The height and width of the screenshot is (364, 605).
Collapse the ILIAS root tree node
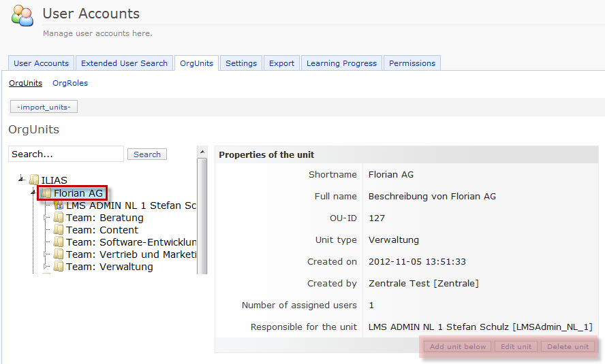(22, 180)
